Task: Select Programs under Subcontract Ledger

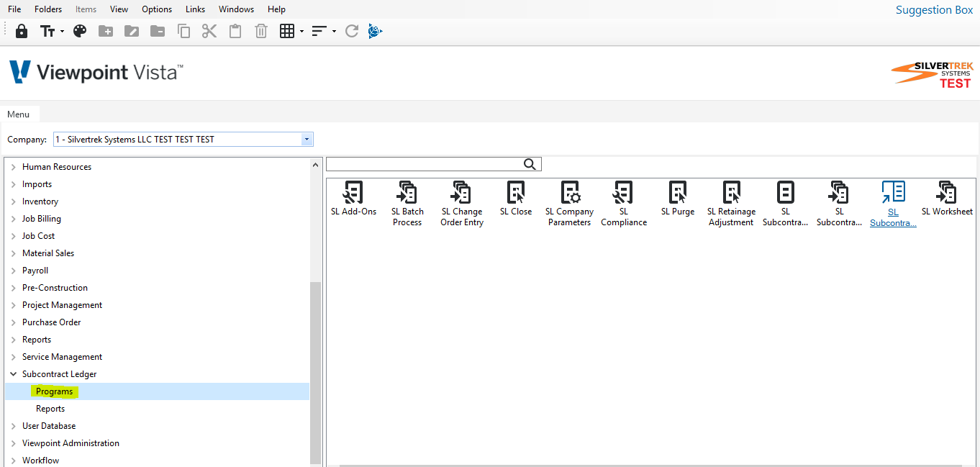Action: pyautogui.click(x=55, y=391)
